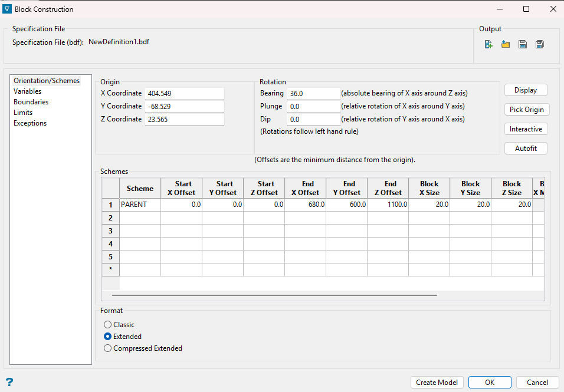
Task: Run Autofit
Action: pyautogui.click(x=526, y=149)
